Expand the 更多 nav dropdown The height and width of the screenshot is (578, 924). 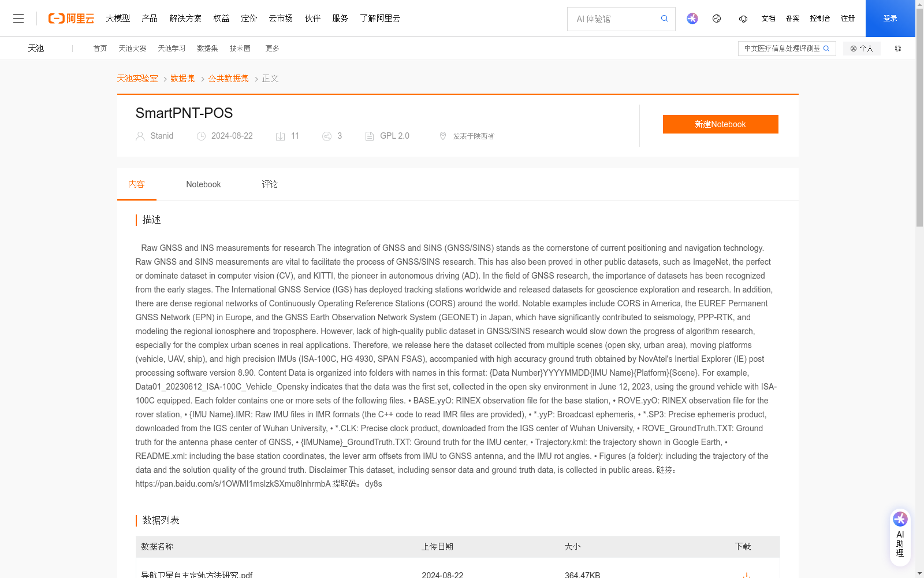pos(272,49)
